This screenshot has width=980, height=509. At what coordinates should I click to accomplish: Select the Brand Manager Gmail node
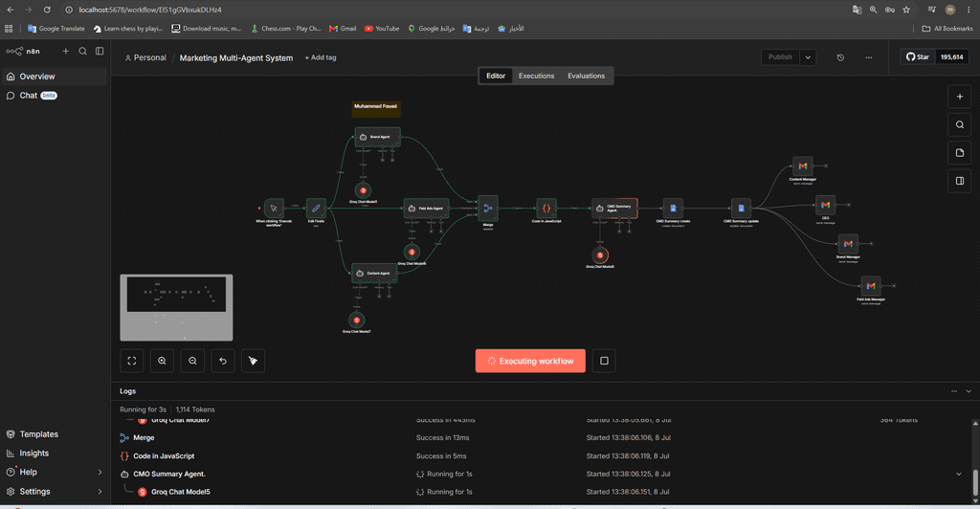[x=848, y=244]
